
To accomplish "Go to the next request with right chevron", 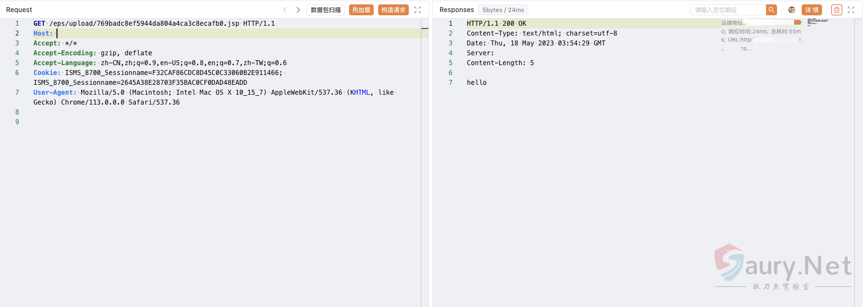I will [x=298, y=10].
